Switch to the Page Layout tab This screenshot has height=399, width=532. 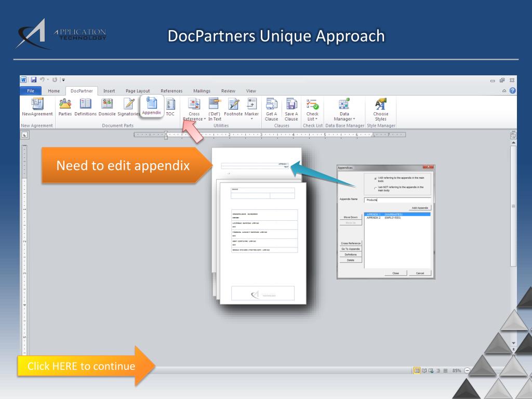tap(137, 91)
